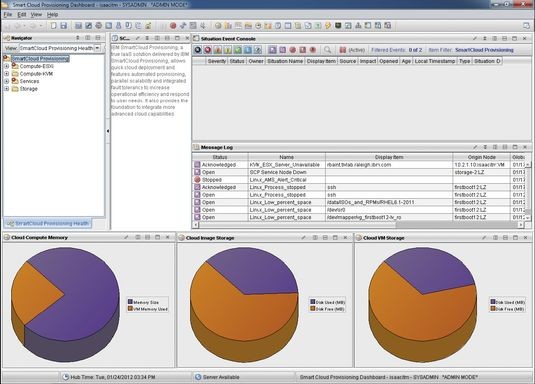Click the icon at far right of main toolbar
Image resolution: width=535 pixels, height=384 pixels.
pyautogui.click(x=526, y=26)
